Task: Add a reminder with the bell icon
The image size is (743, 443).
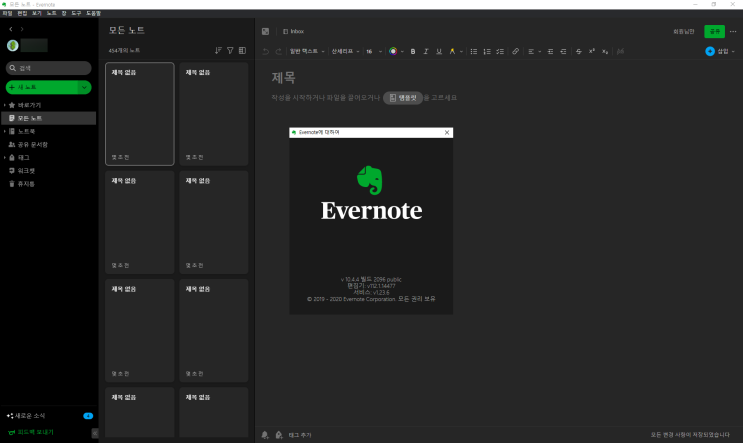Action: (x=265, y=435)
